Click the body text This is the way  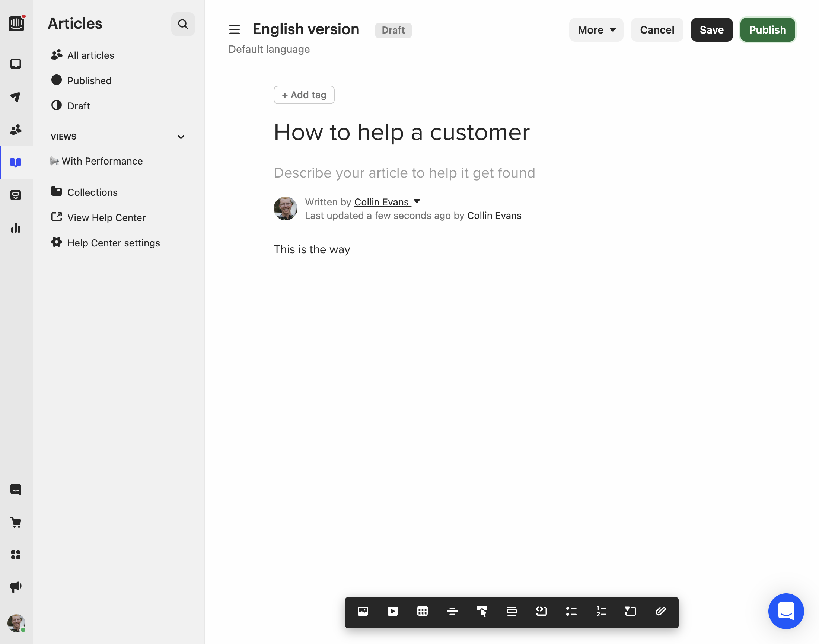(x=312, y=249)
